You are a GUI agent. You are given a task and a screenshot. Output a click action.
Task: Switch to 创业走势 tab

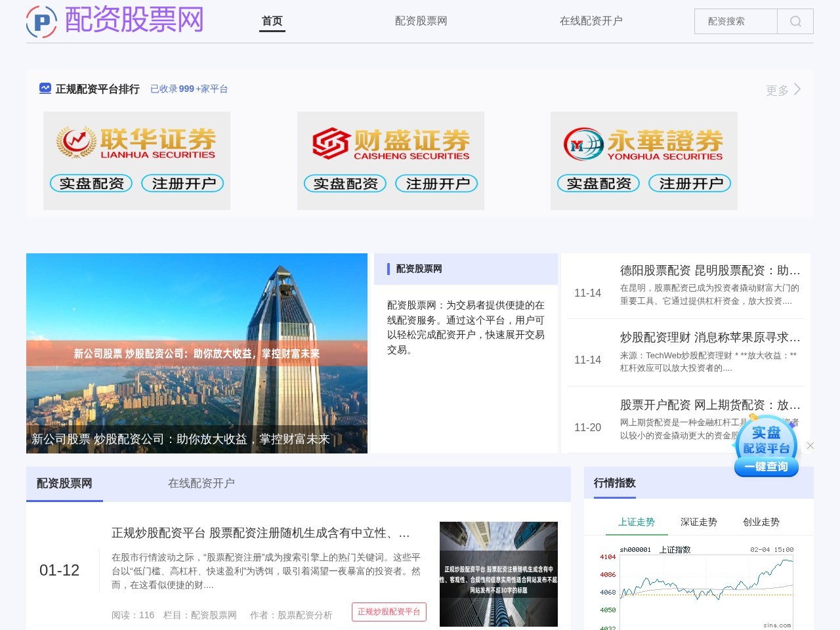[x=761, y=522]
